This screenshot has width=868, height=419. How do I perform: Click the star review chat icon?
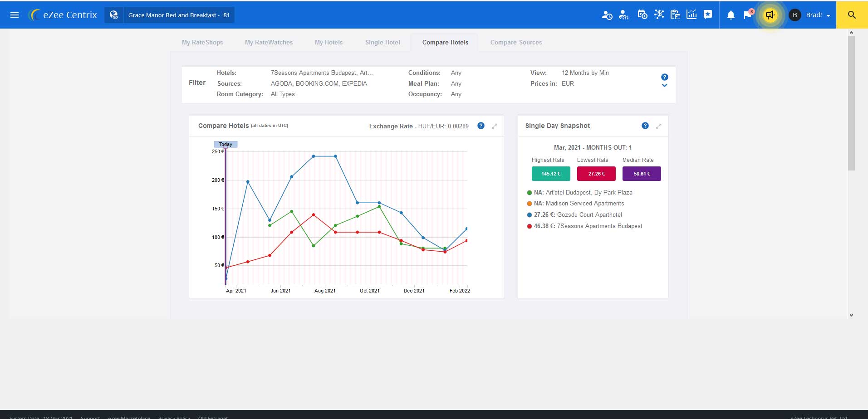click(x=708, y=15)
